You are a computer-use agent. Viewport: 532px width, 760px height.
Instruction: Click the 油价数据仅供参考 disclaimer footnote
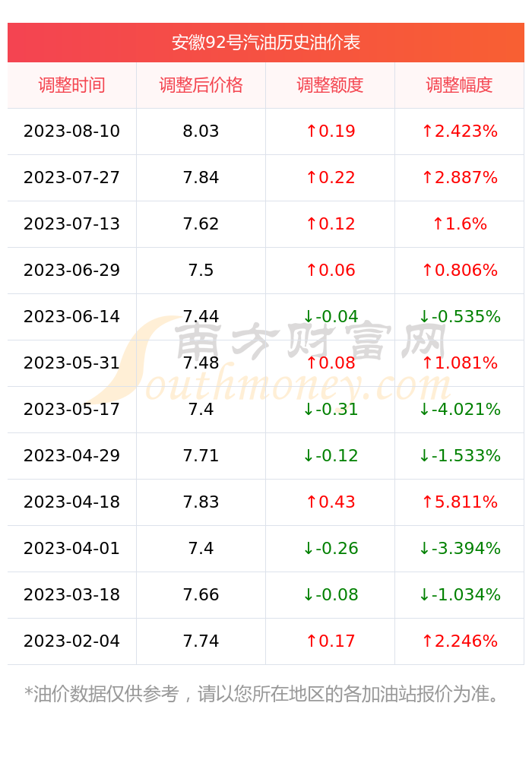(x=261, y=694)
